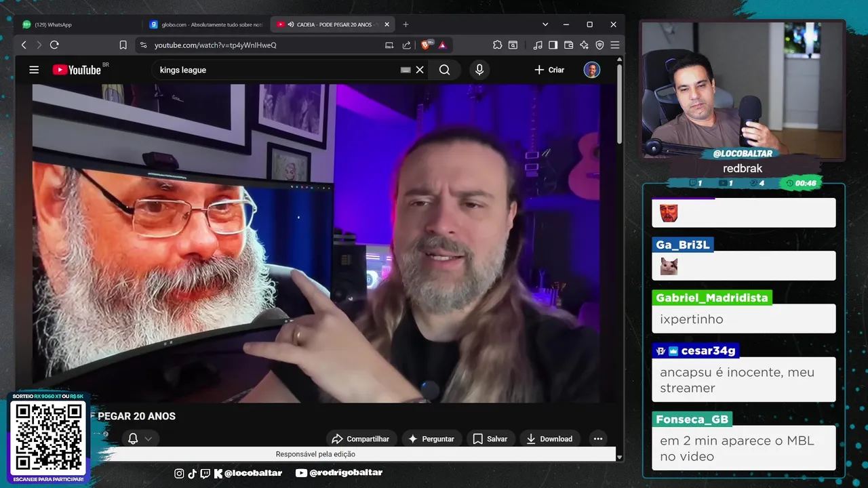
Task: Click chat username cesar34g
Action: [708, 350]
